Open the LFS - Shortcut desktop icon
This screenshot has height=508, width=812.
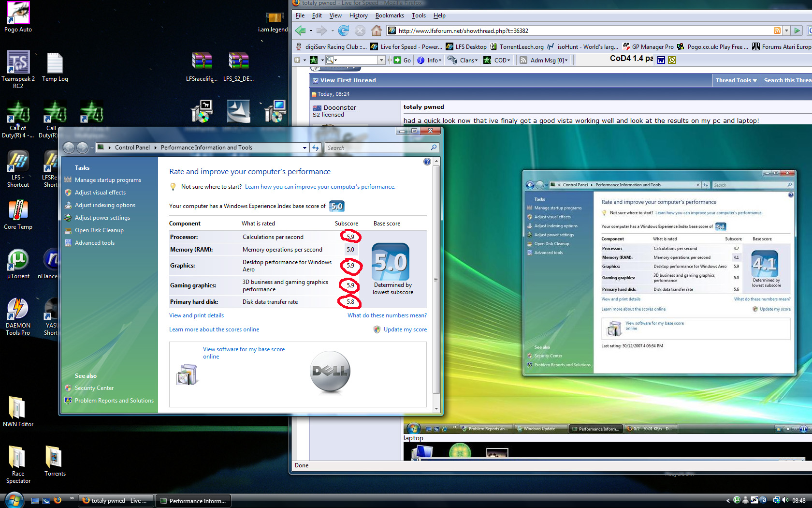[18, 168]
